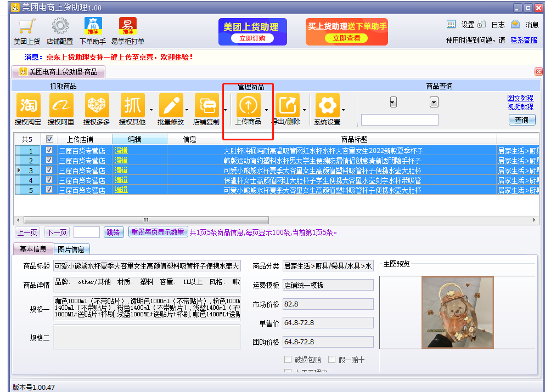Image resolution: width=545 pixels, height=392 pixels.
Task: Click the 查询 button
Action: (x=522, y=120)
